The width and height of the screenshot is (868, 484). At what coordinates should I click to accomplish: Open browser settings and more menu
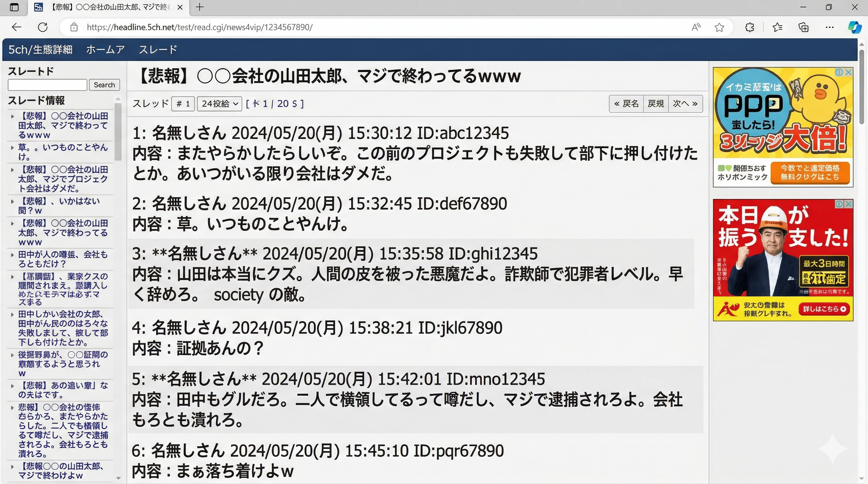830,27
